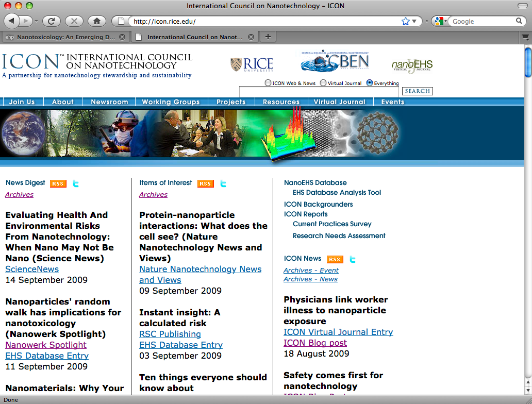
Task: Go back using the browser back arrow
Action: [x=11, y=21]
